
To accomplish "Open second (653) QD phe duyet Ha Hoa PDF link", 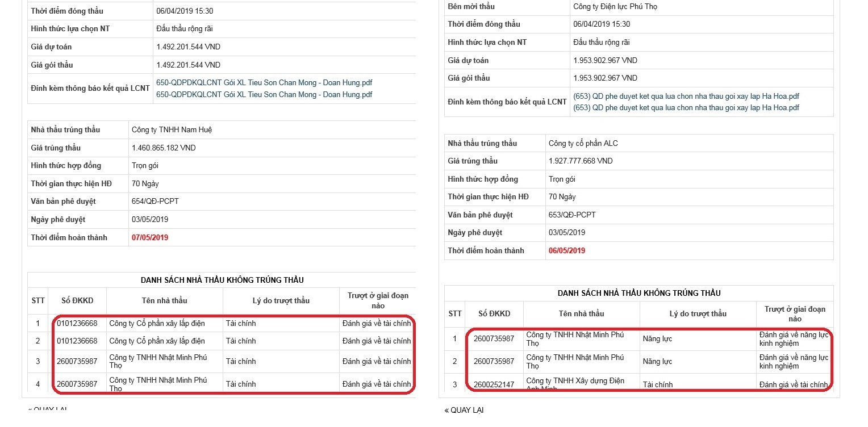I will tap(686, 108).
